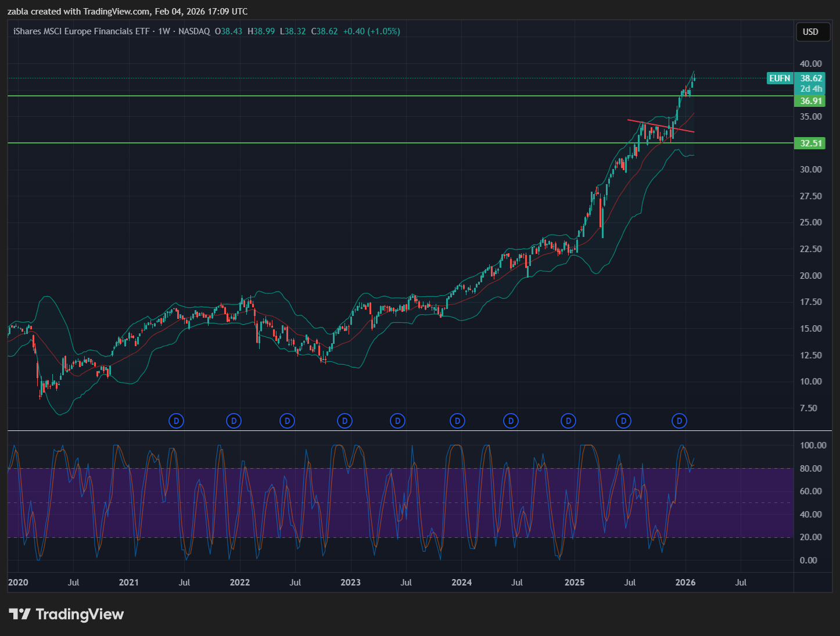Screen dimensions: 840x636
Task: Click the 1W interval label in chart title
Action: (x=164, y=31)
